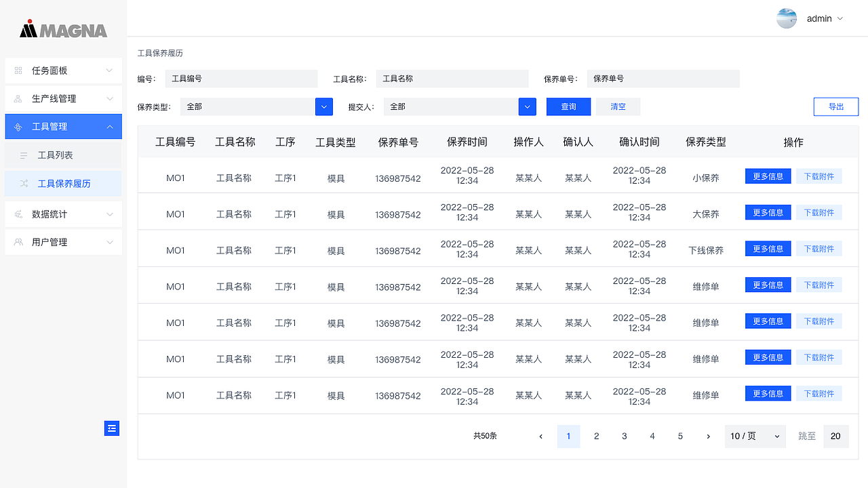Screen dimensions: 868x488
Task: Click the blue sidebar collapse icon at bottom left
Action: pyautogui.click(x=111, y=428)
